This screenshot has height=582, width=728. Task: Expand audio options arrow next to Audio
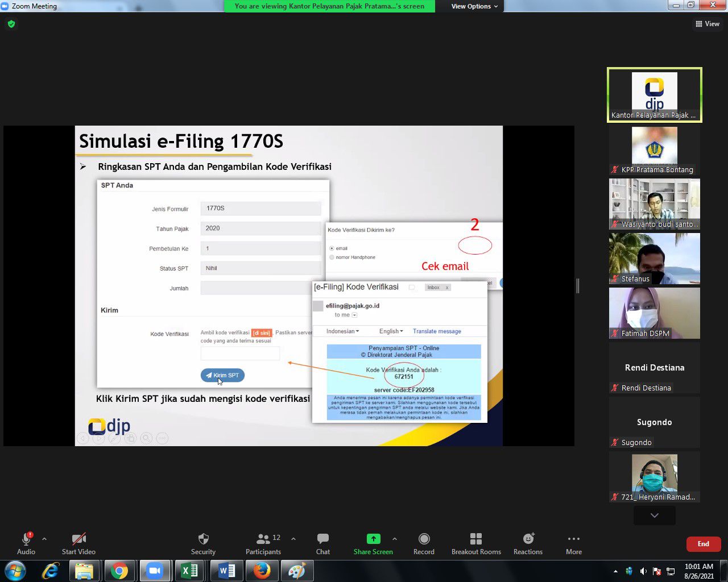[x=44, y=539]
